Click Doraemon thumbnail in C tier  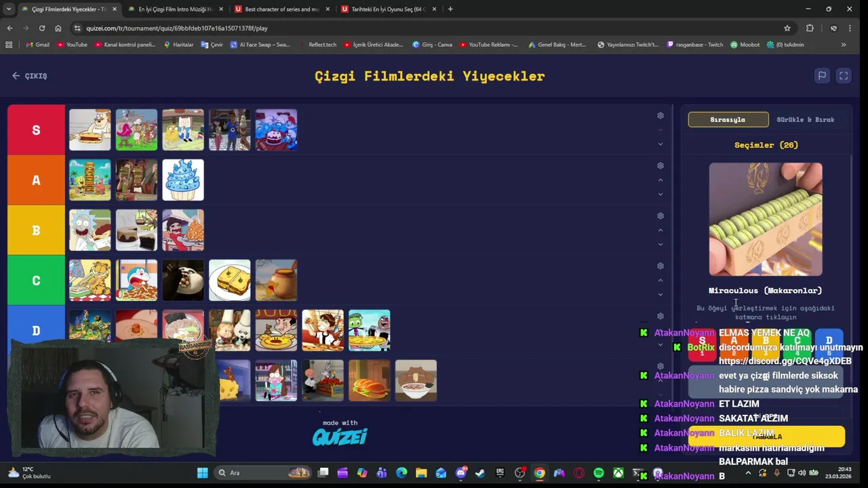pos(136,281)
